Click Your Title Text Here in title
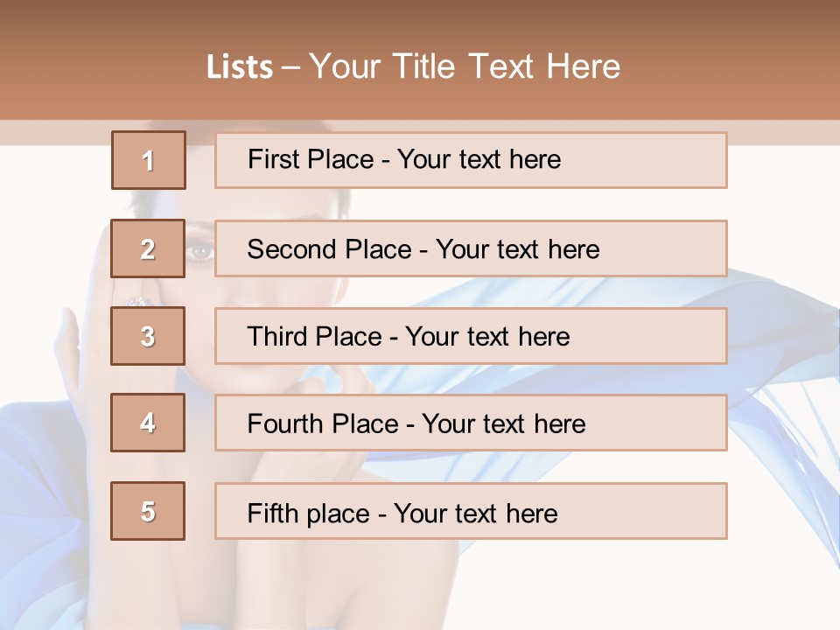840x630 pixels. 465,66
